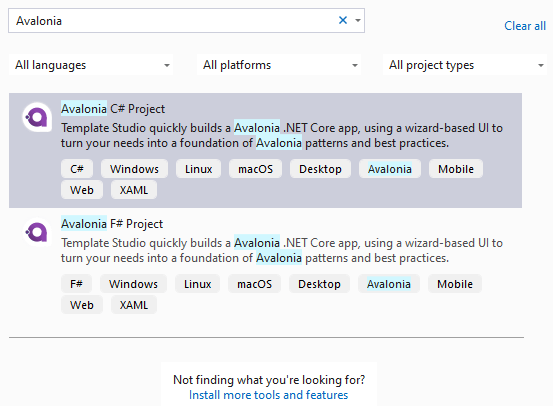Select the Avalonia F# Project template title
The width and height of the screenshot is (553, 406).
pos(112,224)
